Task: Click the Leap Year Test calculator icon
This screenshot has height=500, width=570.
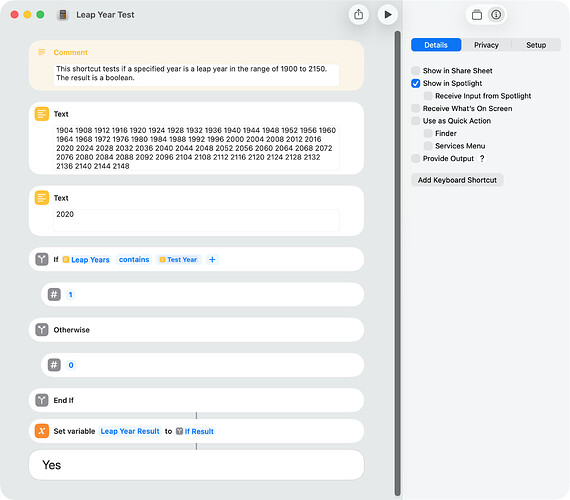Action: click(63, 15)
